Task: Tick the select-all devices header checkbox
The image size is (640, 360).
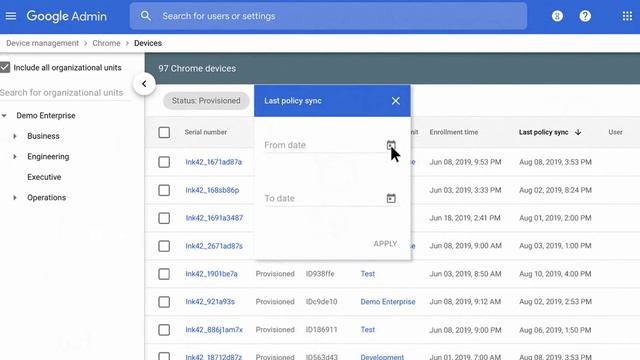Action: pos(164,132)
